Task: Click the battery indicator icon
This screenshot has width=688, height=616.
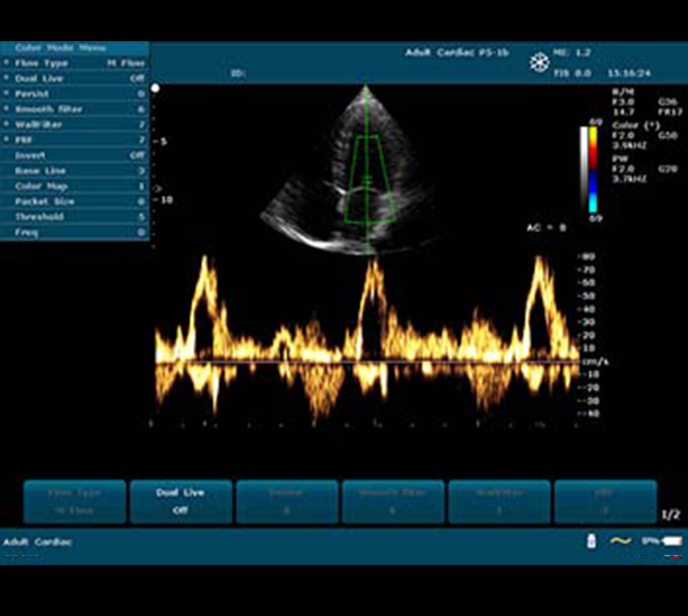Action: coord(672,541)
